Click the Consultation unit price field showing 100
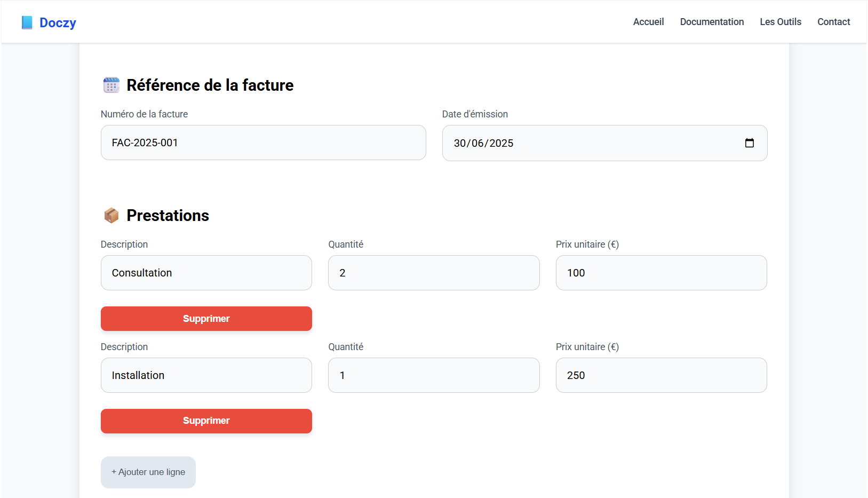This screenshot has width=868, height=498. tap(661, 273)
